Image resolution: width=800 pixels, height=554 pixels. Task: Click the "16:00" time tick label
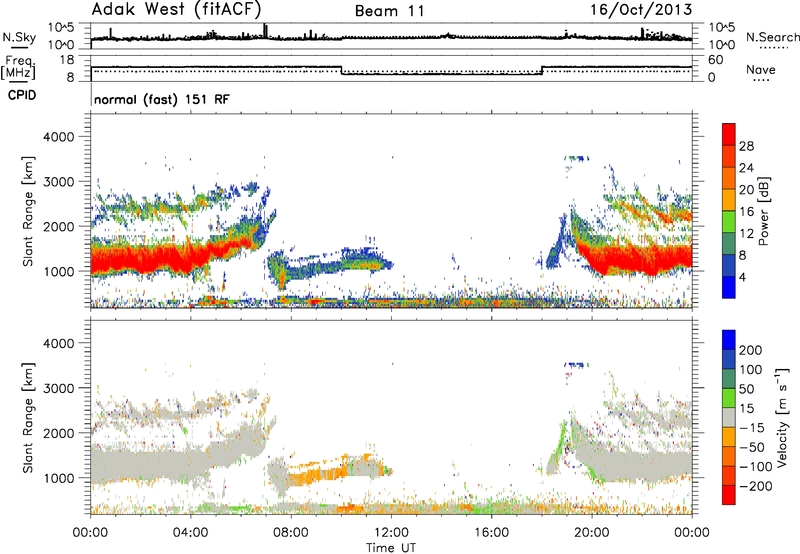tap(491, 533)
